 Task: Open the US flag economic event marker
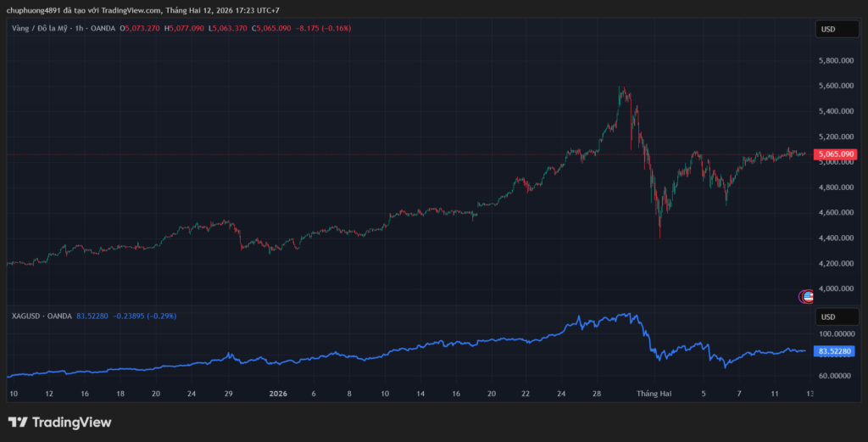pos(808,296)
